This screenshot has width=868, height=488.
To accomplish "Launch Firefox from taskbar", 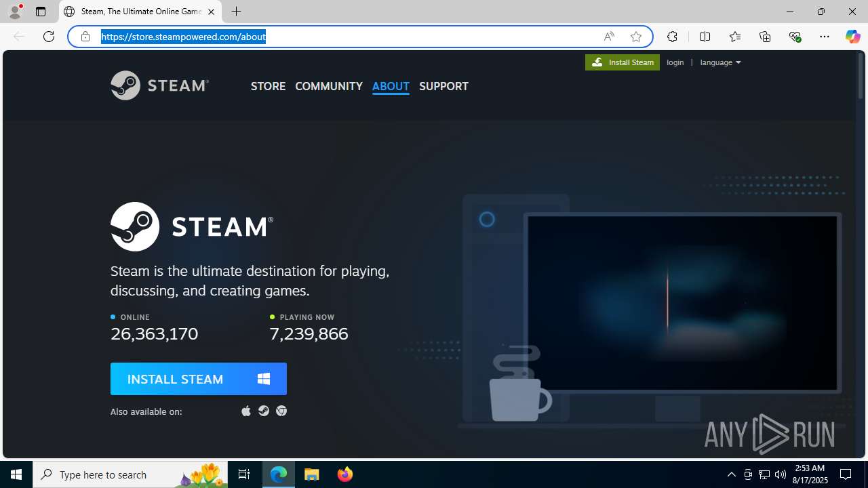I will click(x=345, y=474).
